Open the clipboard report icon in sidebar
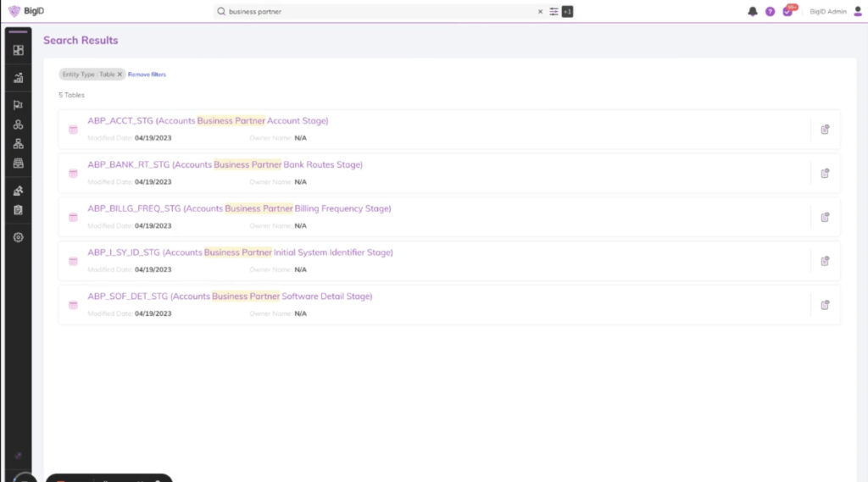Image resolution: width=868 pixels, height=482 pixels. [18, 210]
